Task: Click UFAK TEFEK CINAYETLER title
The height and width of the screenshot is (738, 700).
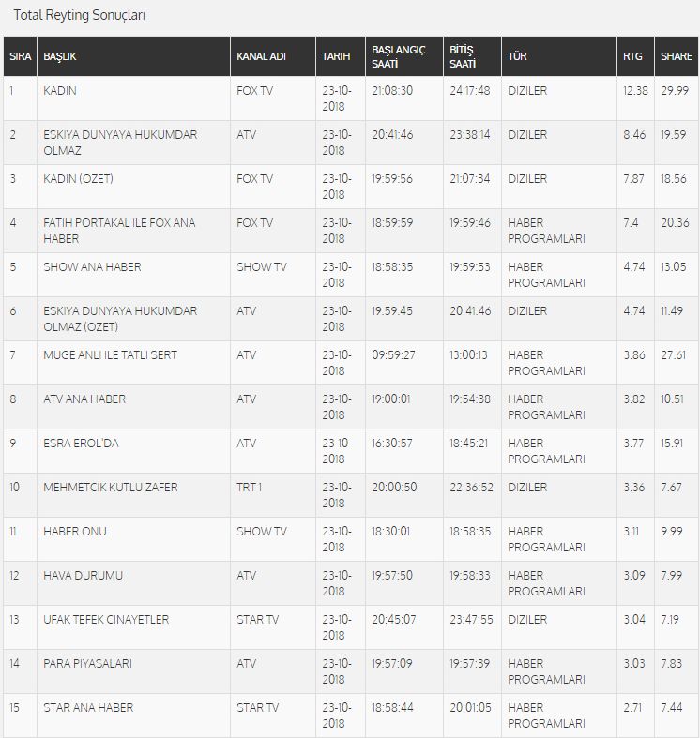Action: click(x=106, y=620)
